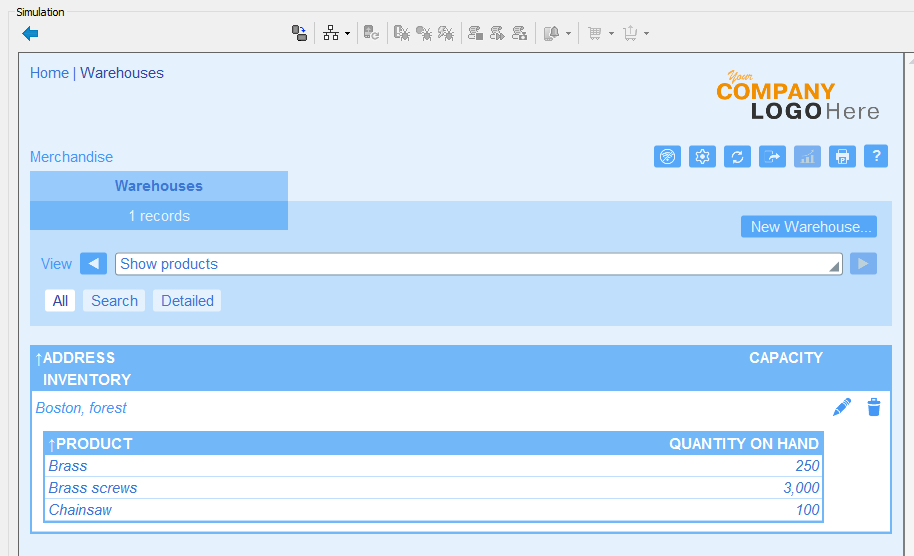Click the export/share arrow icon
The height and width of the screenshot is (556, 914).
772,157
